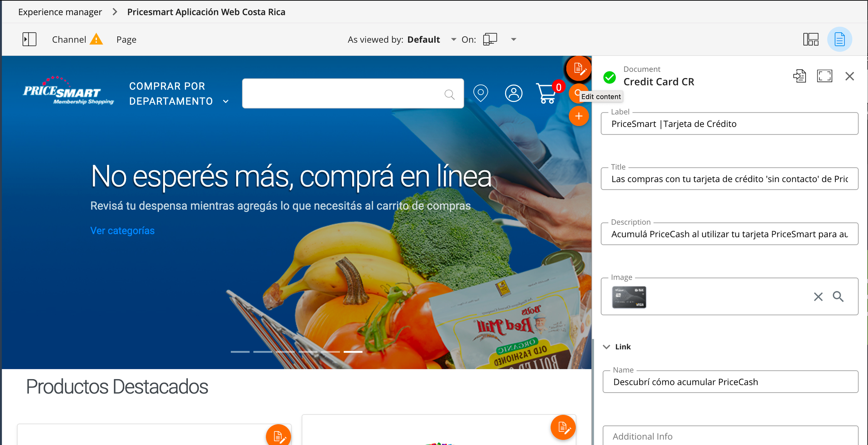The width and height of the screenshot is (868, 445).
Task: Select the first carousel slide indicator
Action: 240,352
